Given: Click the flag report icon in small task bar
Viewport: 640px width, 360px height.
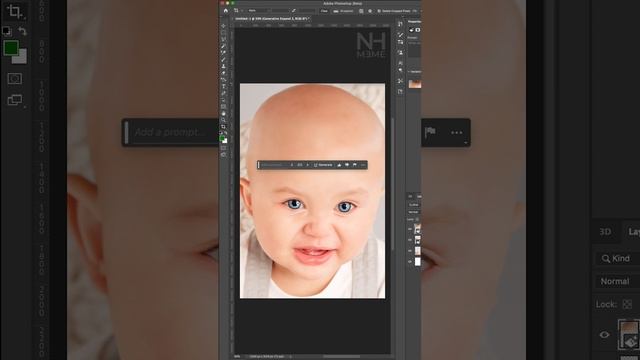Looking at the screenshot, I should click(355, 165).
